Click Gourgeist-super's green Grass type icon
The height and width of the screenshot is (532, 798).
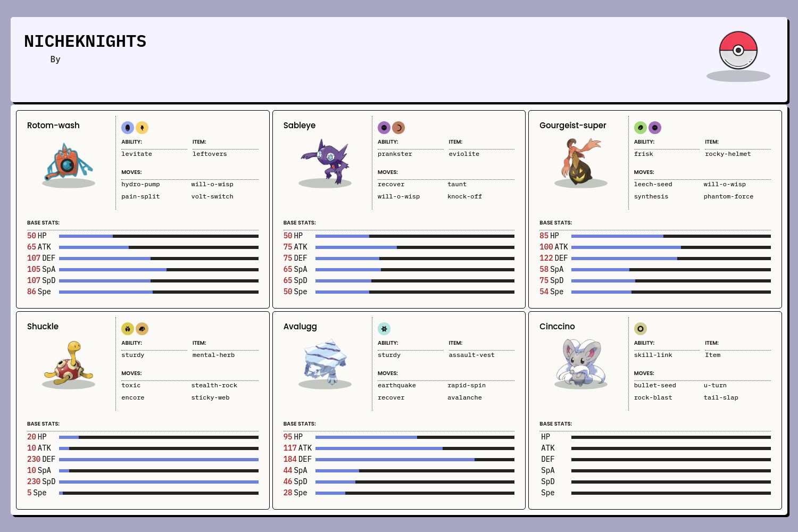pos(641,128)
